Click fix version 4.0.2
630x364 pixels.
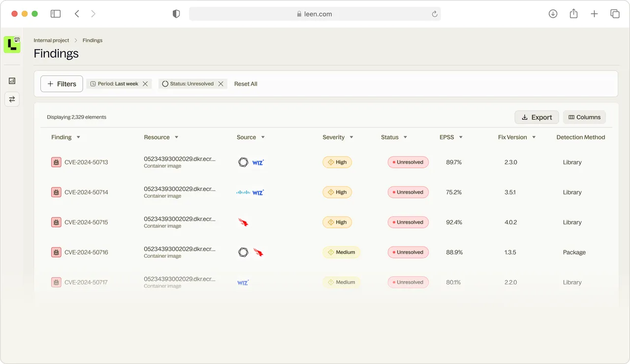pos(511,222)
